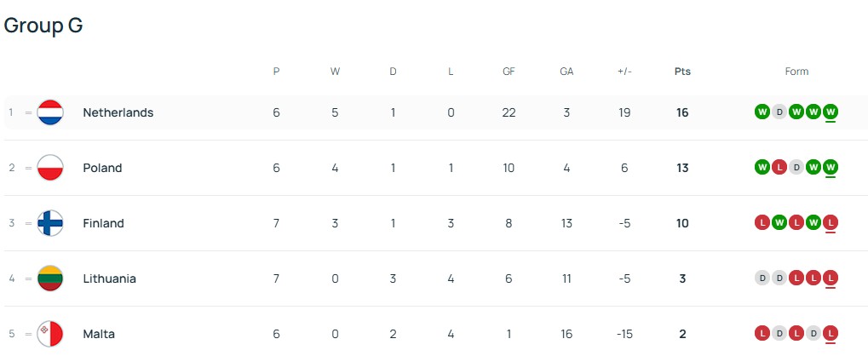Open the Poland team link
The image size is (868, 356).
coord(102,168)
